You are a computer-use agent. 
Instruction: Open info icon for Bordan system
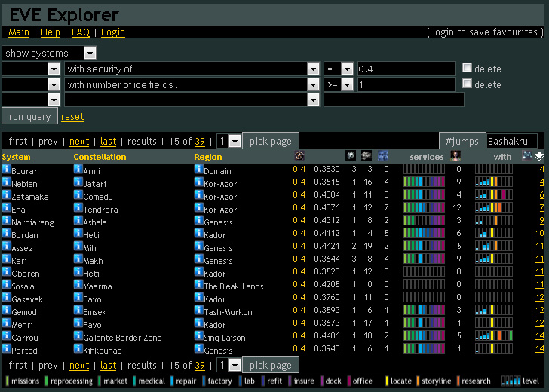point(6,234)
